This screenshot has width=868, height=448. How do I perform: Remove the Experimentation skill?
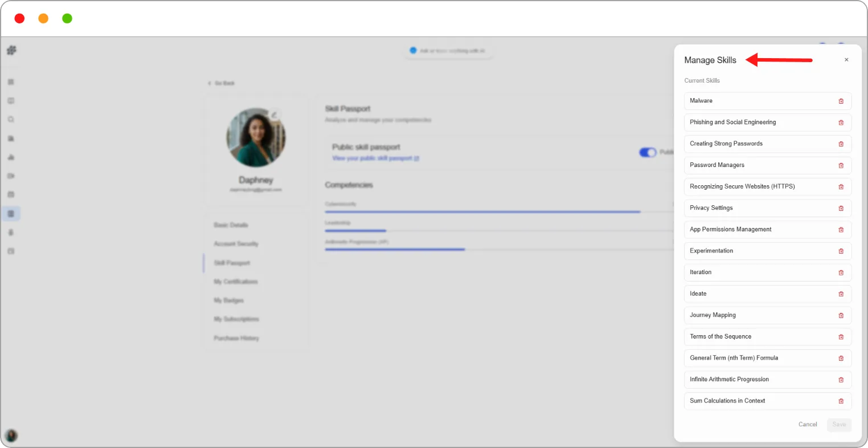tap(841, 251)
